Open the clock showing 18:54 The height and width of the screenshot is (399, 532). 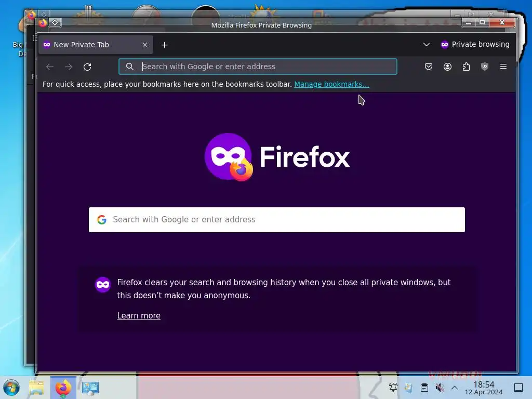point(484,388)
